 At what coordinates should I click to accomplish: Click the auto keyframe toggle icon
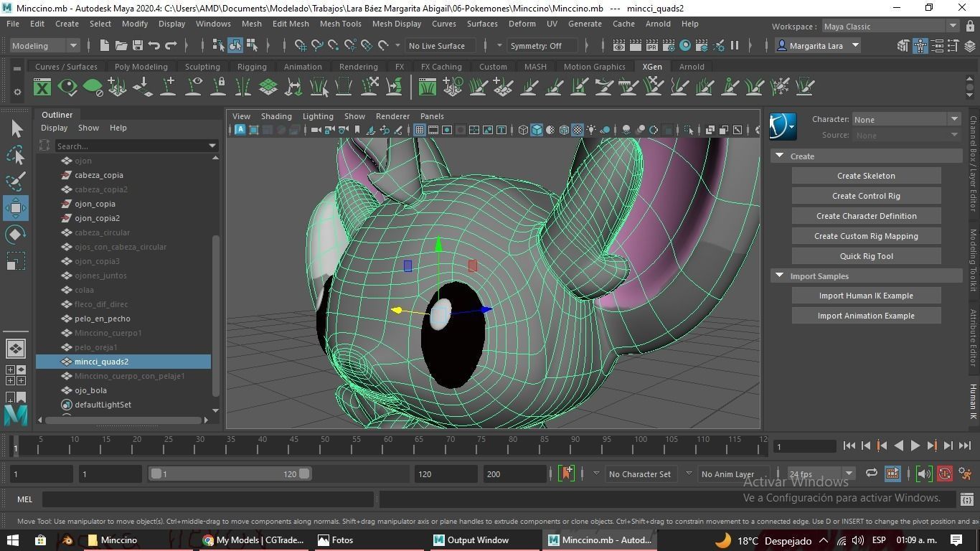(945, 474)
